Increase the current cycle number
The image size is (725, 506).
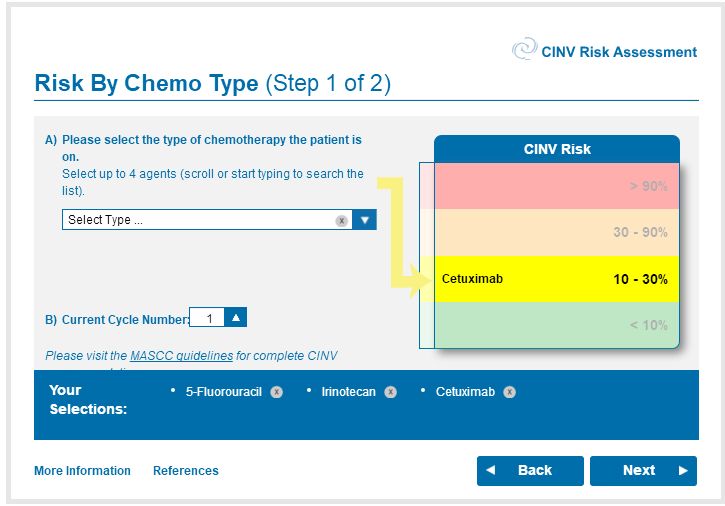point(236,318)
